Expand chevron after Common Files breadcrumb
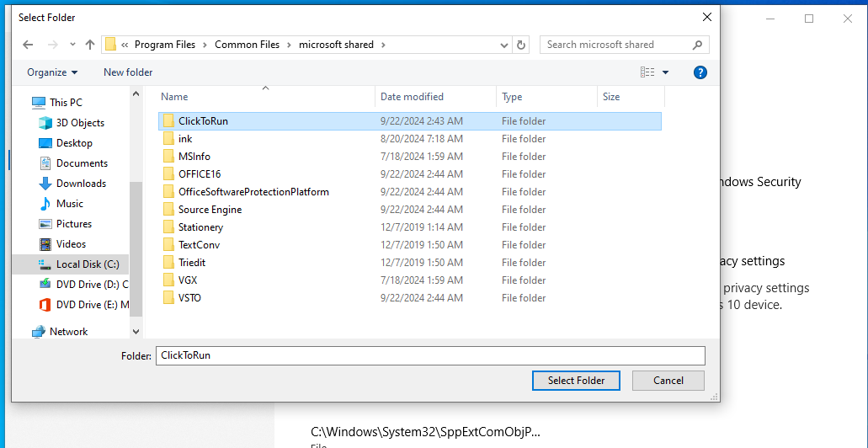The width and height of the screenshot is (868, 448). pyautogui.click(x=290, y=45)
